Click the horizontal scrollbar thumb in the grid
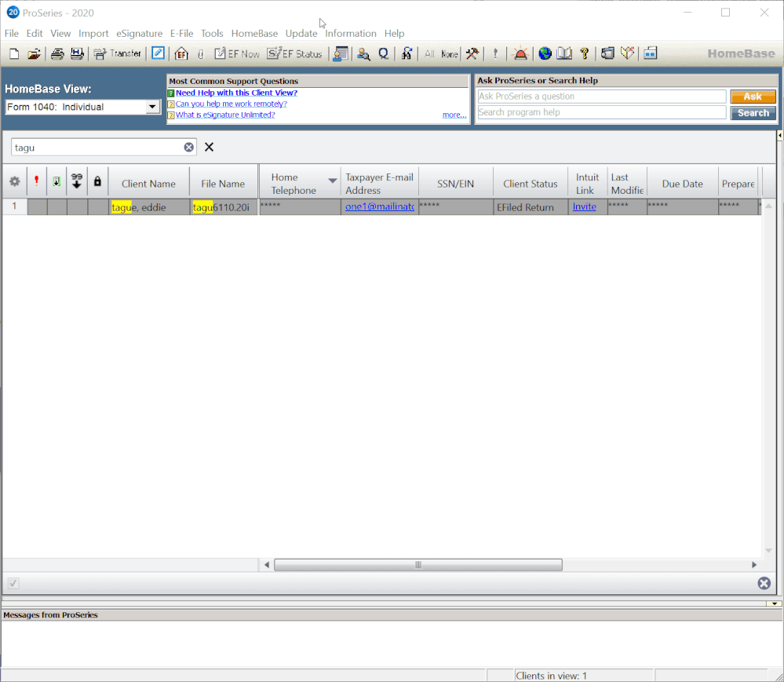The width and height of the screenshot is (784, 682). 418,565
